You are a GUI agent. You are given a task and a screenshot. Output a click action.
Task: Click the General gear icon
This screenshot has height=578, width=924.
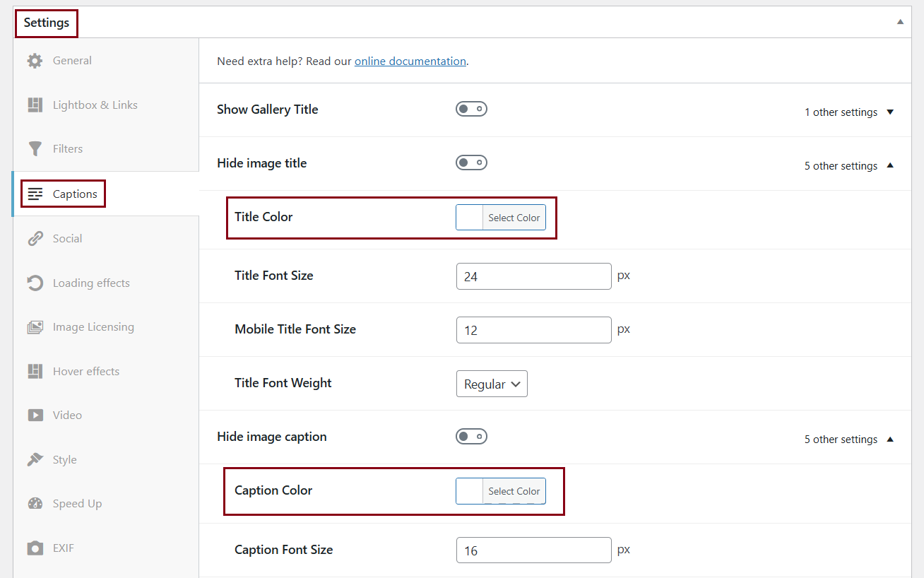pos(35,61)
